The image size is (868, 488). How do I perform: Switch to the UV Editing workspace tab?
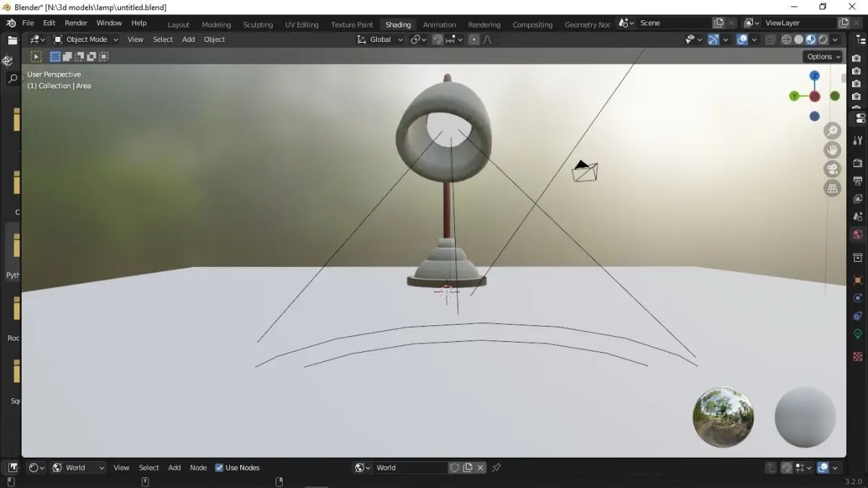[x=302, y=25]
